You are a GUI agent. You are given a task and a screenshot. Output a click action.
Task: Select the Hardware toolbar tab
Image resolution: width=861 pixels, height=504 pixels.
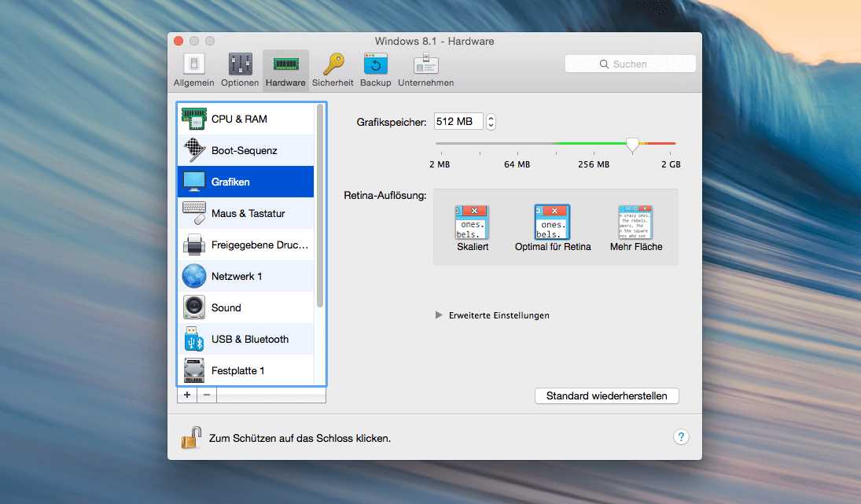point(285,70)
